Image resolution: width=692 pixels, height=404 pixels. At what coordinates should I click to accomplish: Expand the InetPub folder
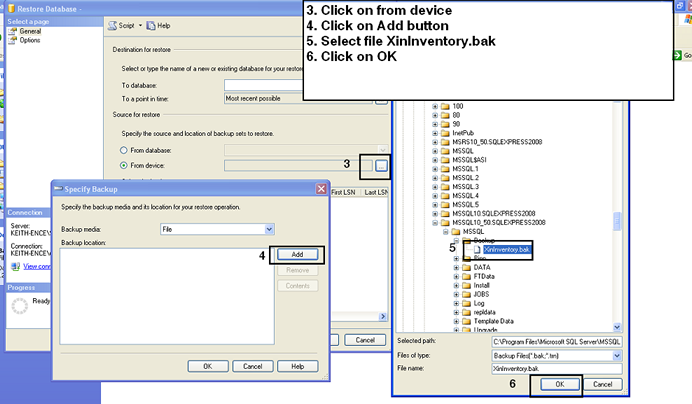click(435, 133)
